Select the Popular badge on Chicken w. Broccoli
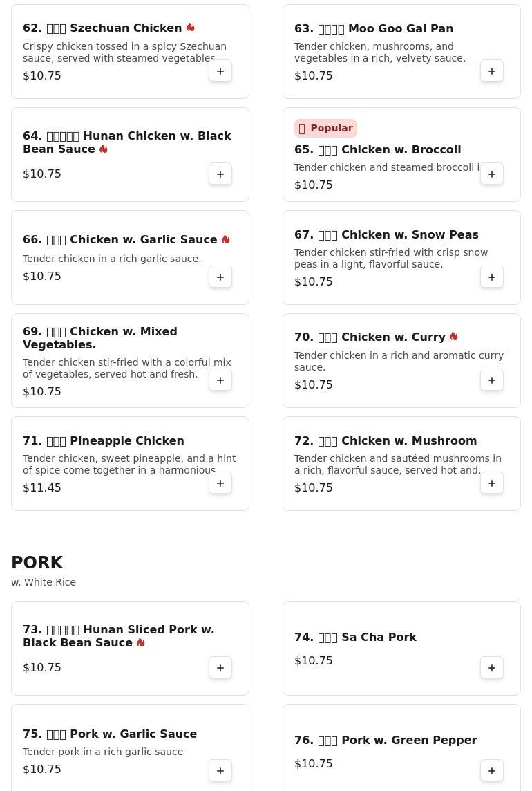Image resolution: width=532 pixels, height=791 pixels. 325,128
